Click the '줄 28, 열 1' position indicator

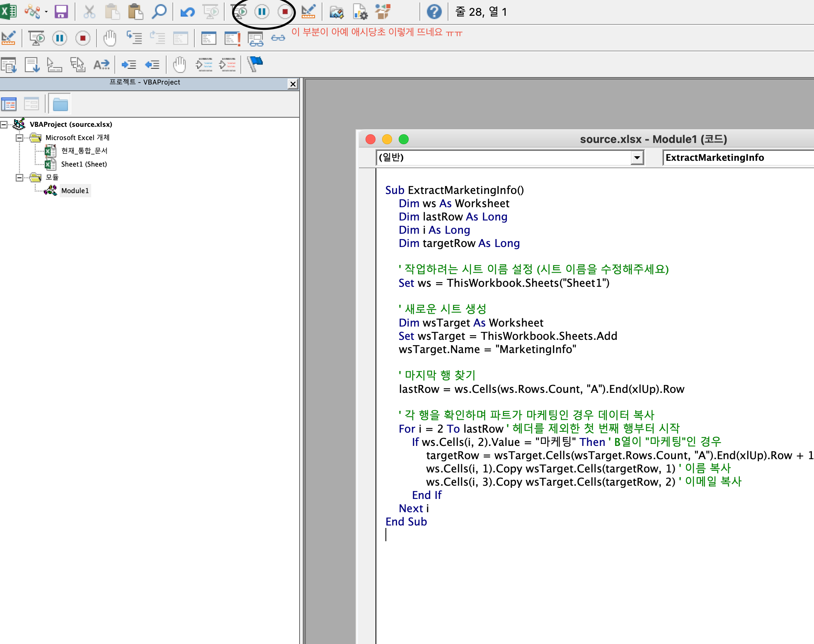click(x=481, y=12)
